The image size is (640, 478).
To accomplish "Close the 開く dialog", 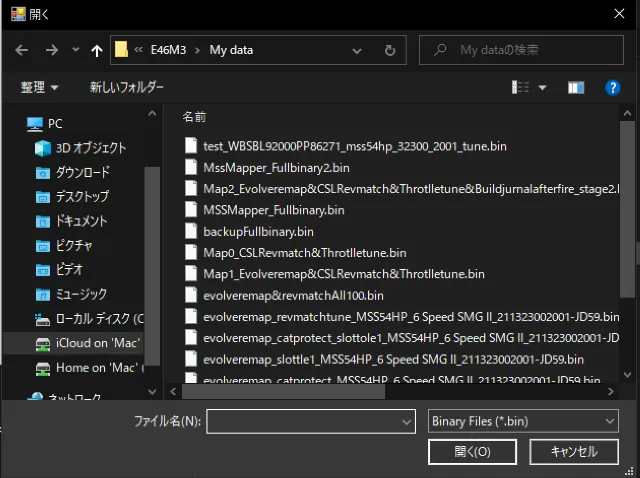I will [619, 13].
